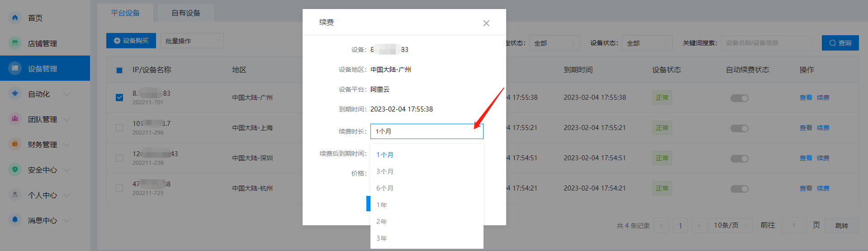Click the home icon in sidebar
Image resolution: width=868 pixels, height=251 pixels.
pos(15,18)
